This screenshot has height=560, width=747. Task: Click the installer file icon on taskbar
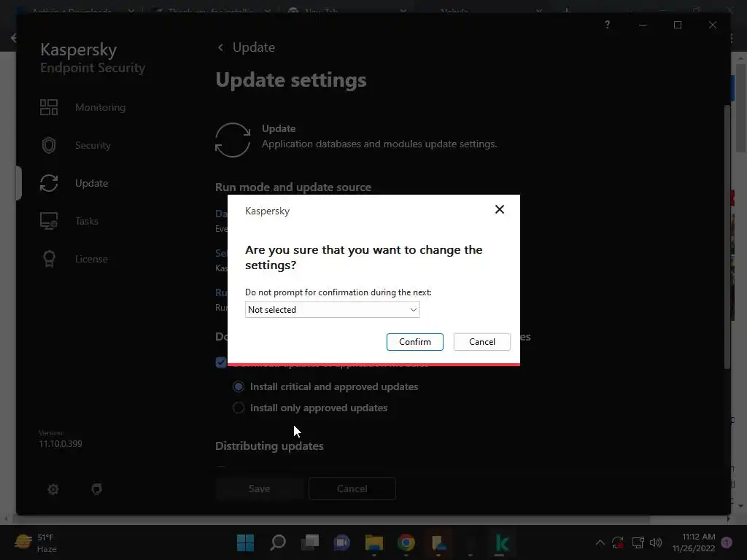pos(438,542)
